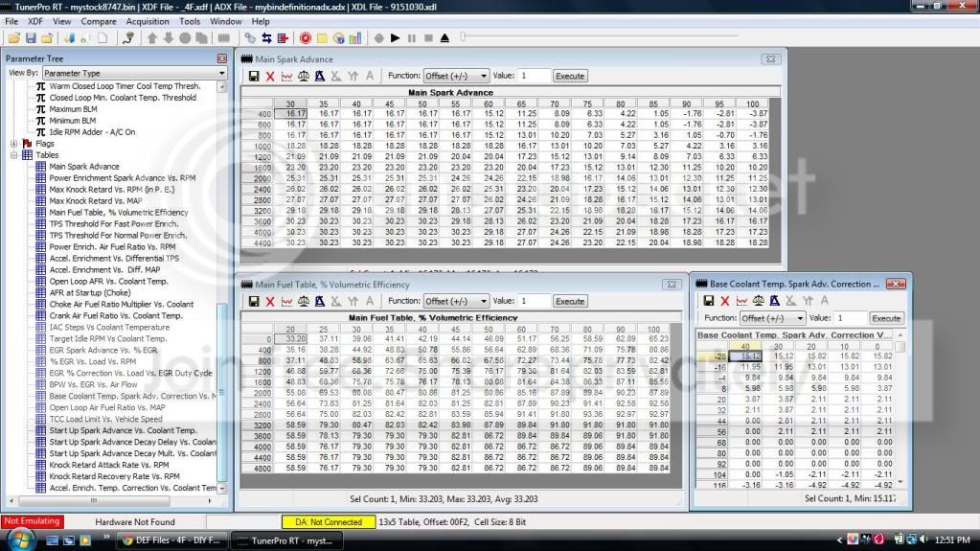Screen dimensions: 980x551
Task: Click the bar chart toolbar icon
Action: (x=355, y=38)
